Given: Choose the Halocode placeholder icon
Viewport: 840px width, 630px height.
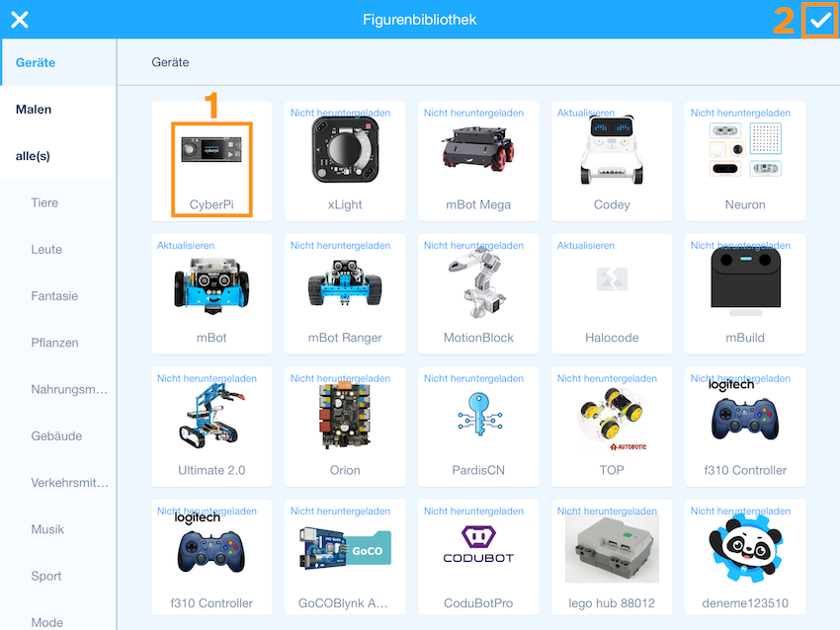Looking at the screenshot, I should [x=612, y=279].
